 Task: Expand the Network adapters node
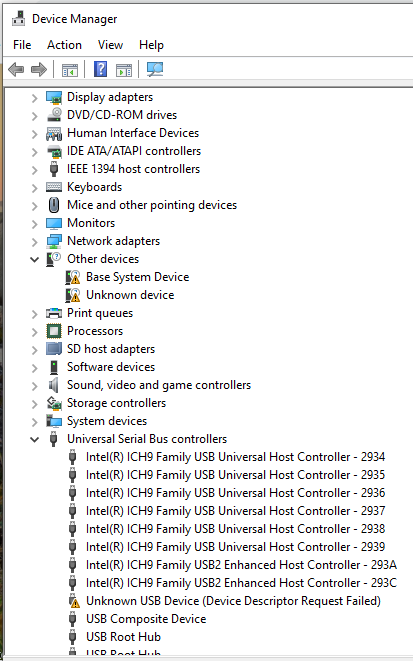tap(35, 242)
